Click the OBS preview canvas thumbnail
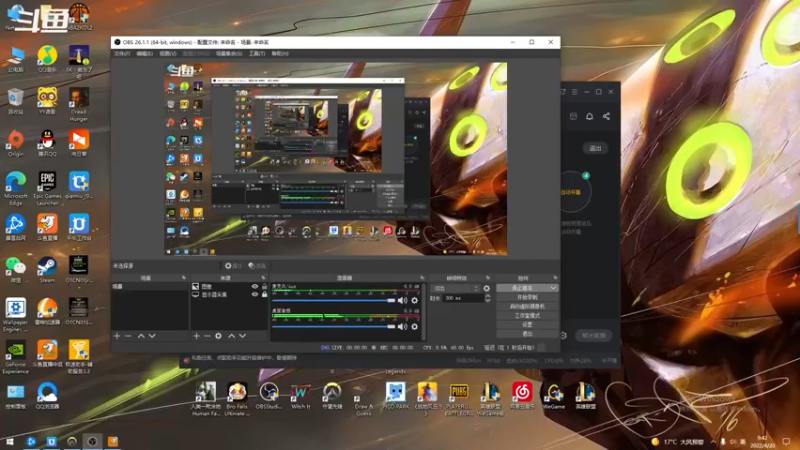 [x=335, y=159]
